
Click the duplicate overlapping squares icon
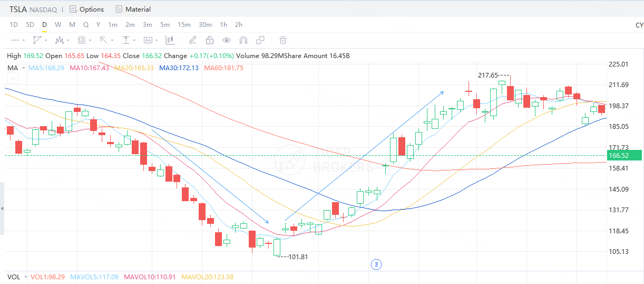pos(260,40)
